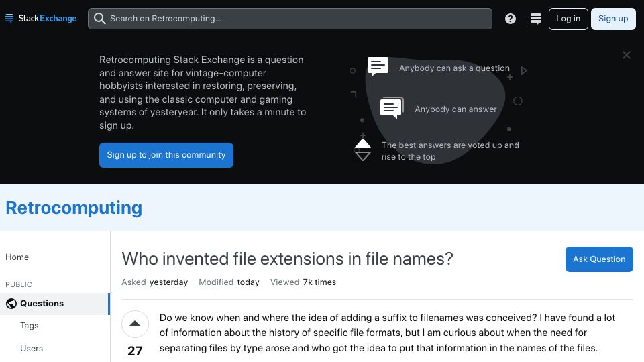Open Users in the sidebar

32,349
